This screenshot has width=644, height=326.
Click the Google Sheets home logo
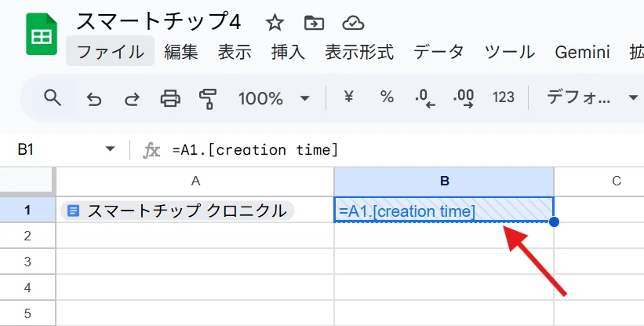tap(42, 34)
